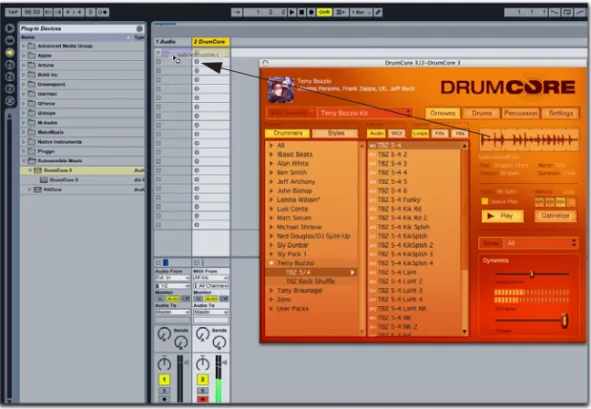
Task: Arm recording on the Audio track
Action: (x=164, y=399)
